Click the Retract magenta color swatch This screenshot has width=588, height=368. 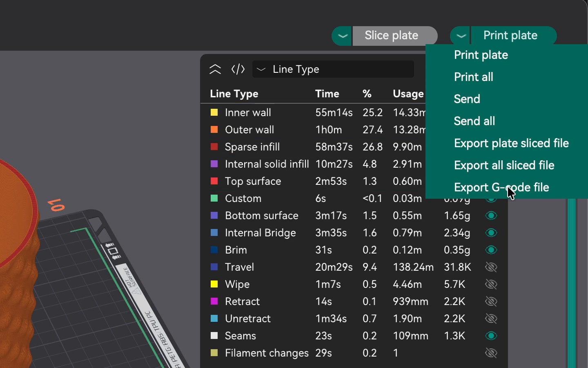coord(214,301)
